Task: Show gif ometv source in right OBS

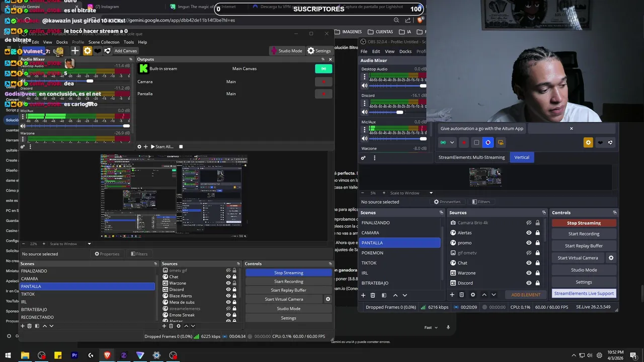Action: click(529, 253)
